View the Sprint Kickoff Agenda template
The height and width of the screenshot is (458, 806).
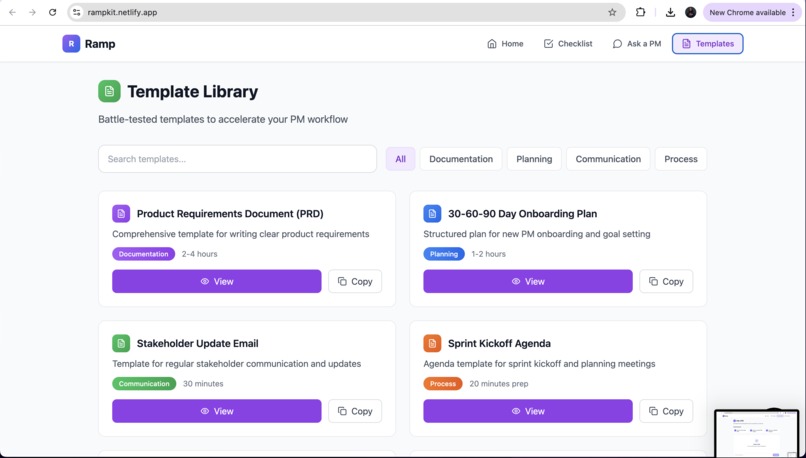[527, 411]
